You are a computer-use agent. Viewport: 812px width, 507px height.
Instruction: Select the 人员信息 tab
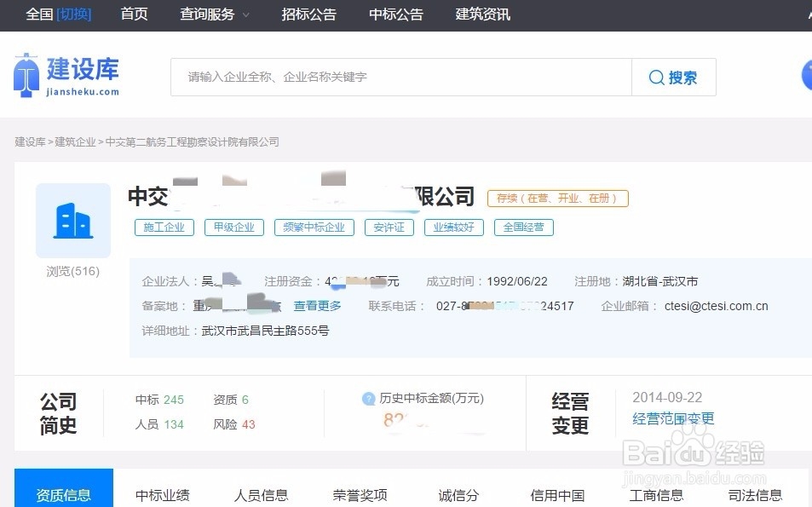click(261, 496)
